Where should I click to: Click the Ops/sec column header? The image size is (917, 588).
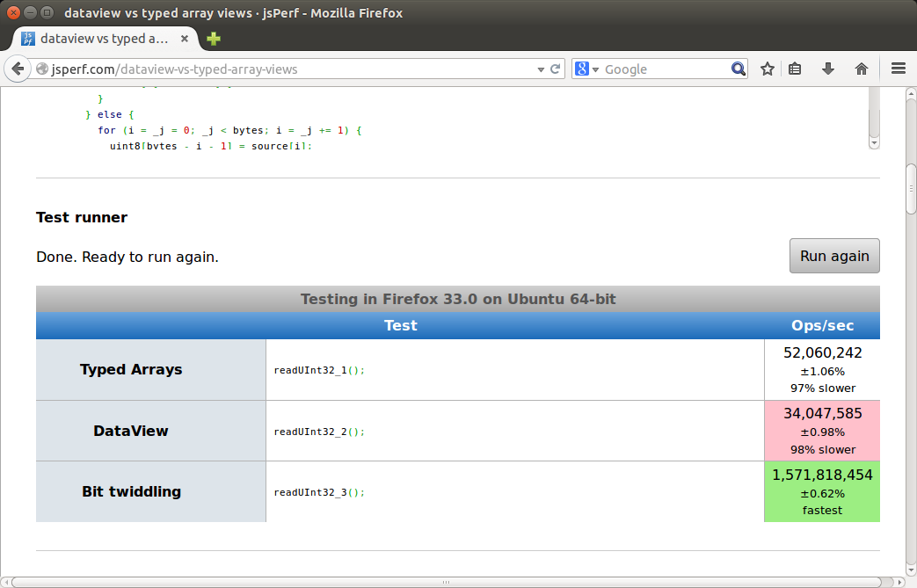(822, 325)
